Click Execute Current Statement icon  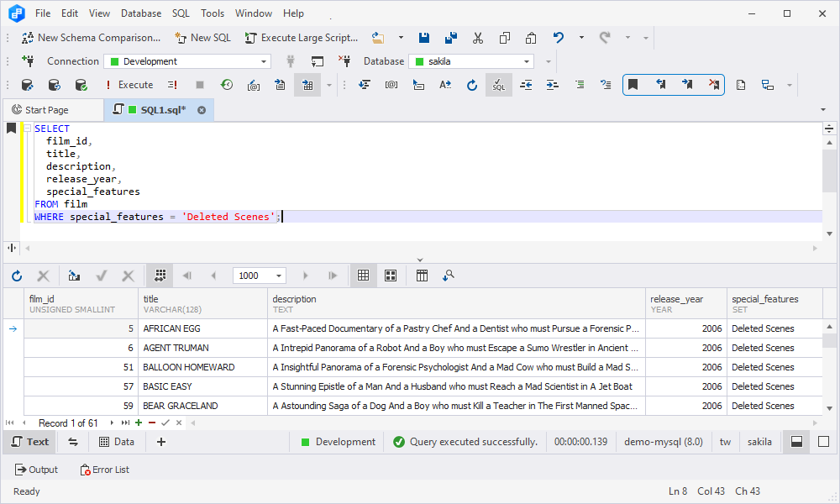coord(172,85)
